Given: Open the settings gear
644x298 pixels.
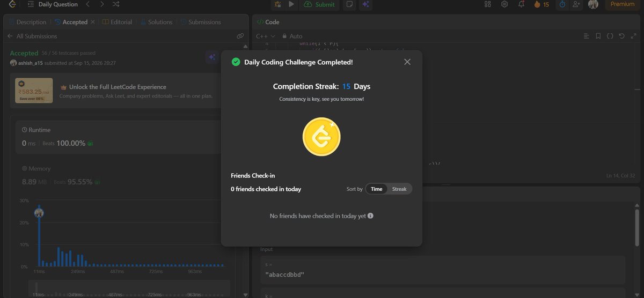Looking at the screenshot, I should click(x=504, y=4).
